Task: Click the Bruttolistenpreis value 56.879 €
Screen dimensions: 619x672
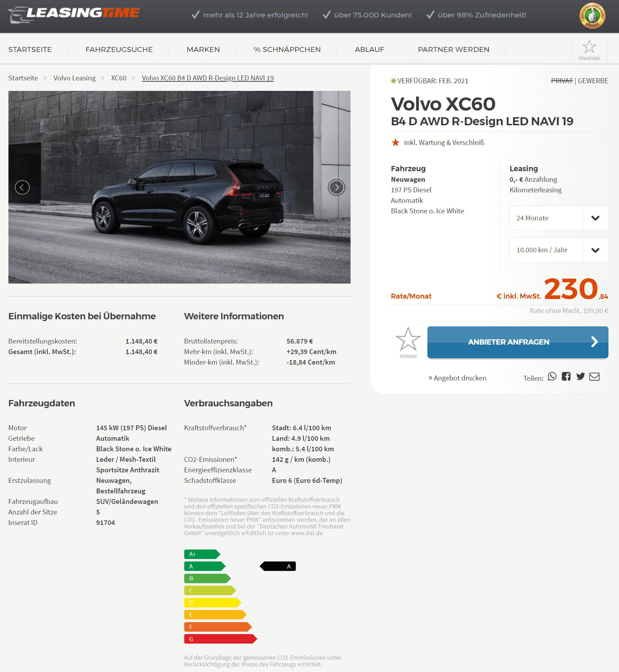Action: point(300,341)
